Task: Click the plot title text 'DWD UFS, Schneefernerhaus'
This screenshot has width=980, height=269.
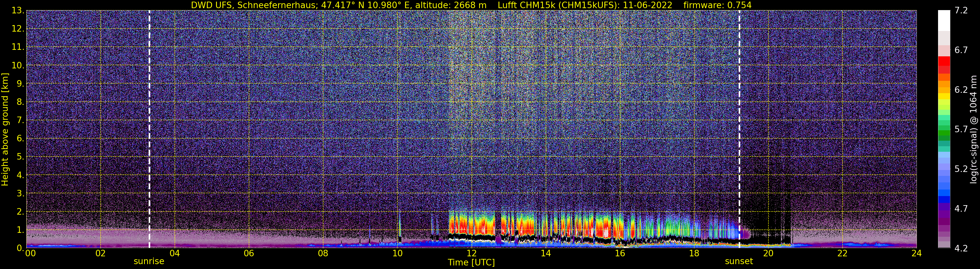Action: (253, 5)
